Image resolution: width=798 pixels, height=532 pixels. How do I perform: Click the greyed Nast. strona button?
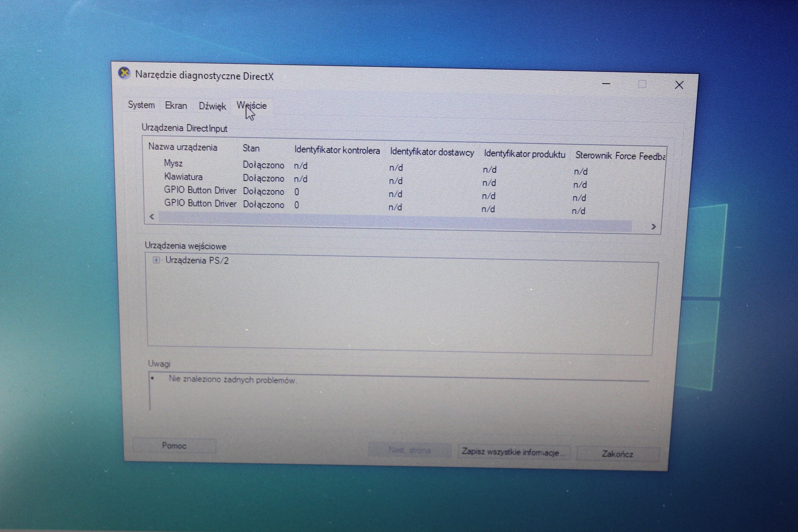(410, 450)
